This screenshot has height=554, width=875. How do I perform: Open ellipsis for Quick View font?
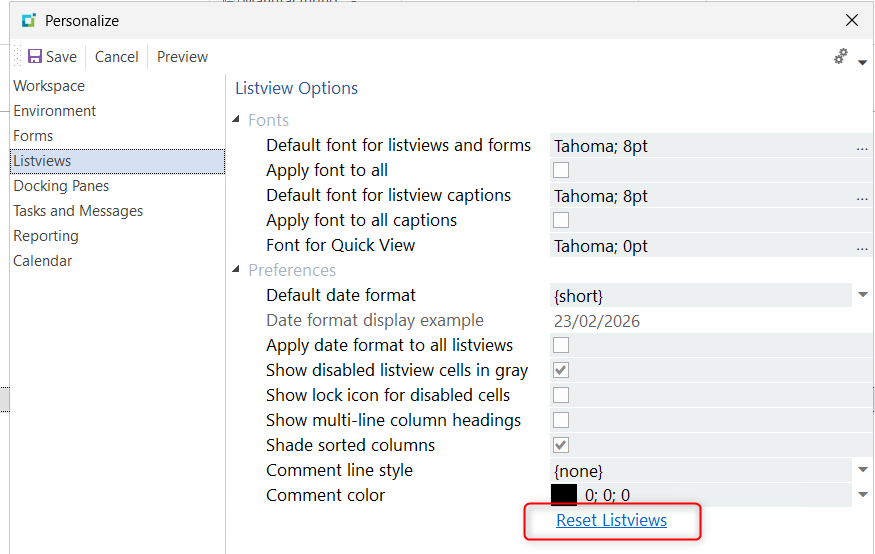861,247
